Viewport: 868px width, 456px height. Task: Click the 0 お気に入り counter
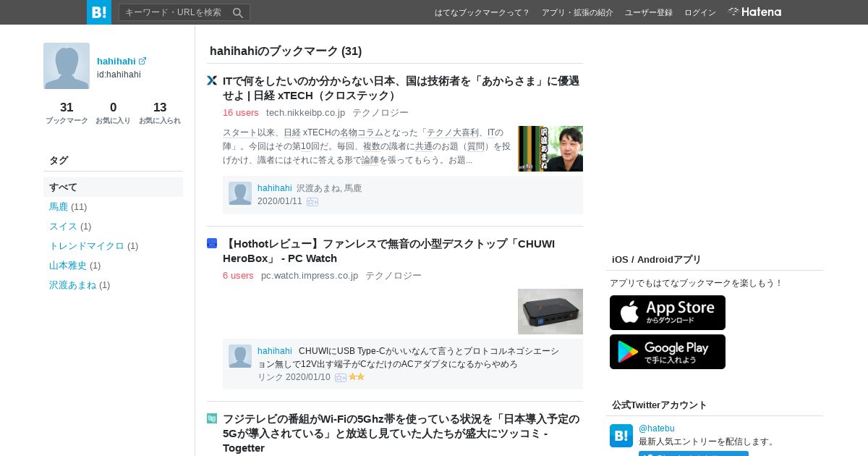coord(113,113)
